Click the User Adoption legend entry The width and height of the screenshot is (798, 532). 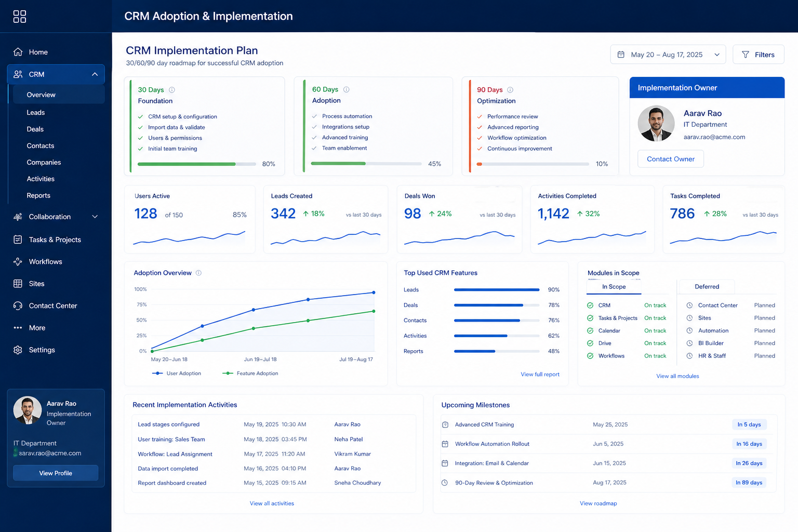pos(177,374)
